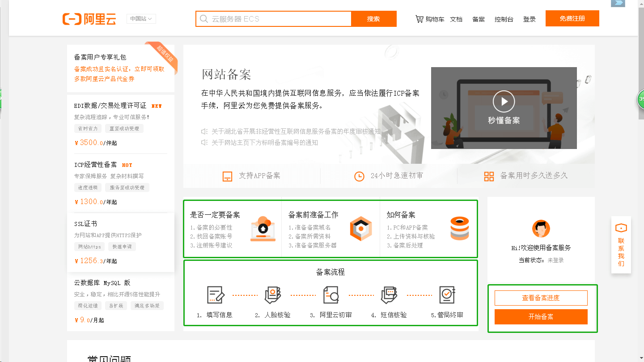Click the 免费注册 button
Viewport: 644px width, 362px height.
click(572, 18)
